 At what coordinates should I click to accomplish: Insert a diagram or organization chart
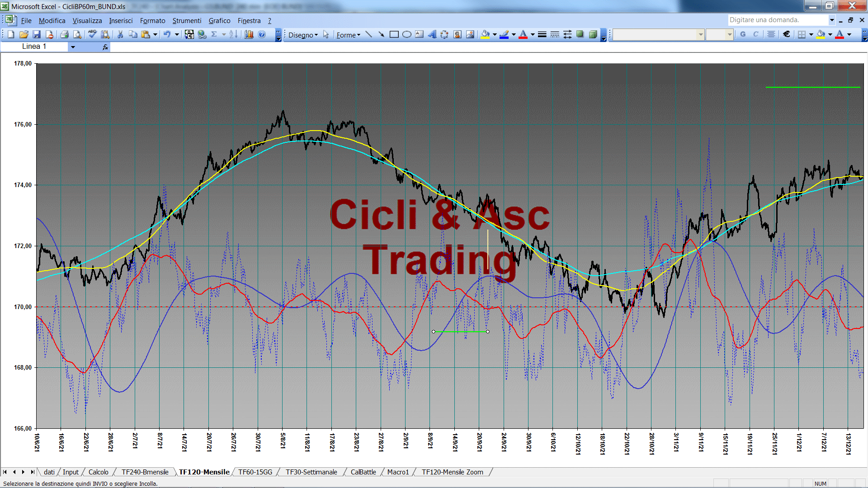[x=445, y=34]
